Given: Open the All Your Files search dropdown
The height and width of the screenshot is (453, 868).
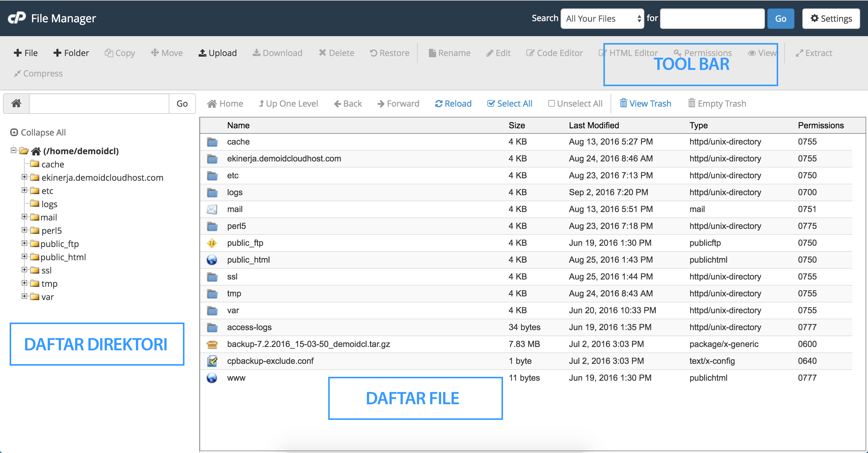Looking at the screenshot, I should (602, 19).
